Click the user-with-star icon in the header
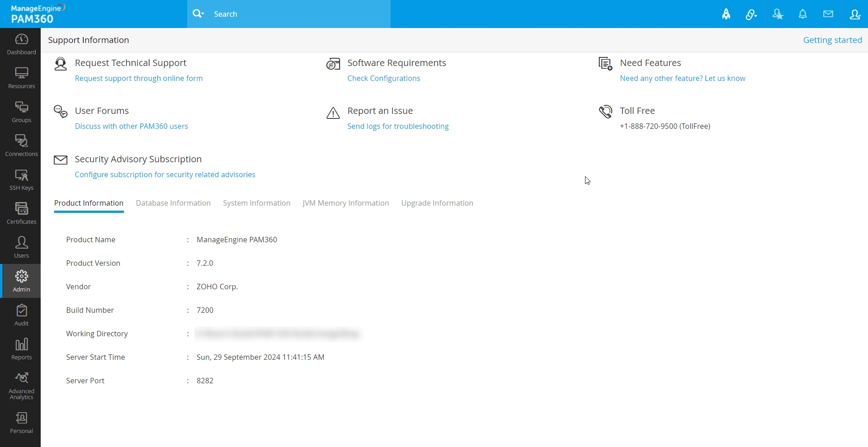 point(778,14)
